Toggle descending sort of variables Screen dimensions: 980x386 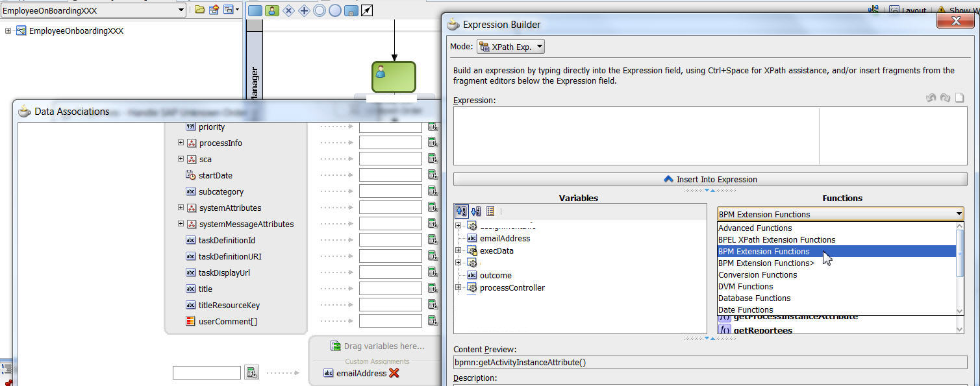click(x=476, y=210)
